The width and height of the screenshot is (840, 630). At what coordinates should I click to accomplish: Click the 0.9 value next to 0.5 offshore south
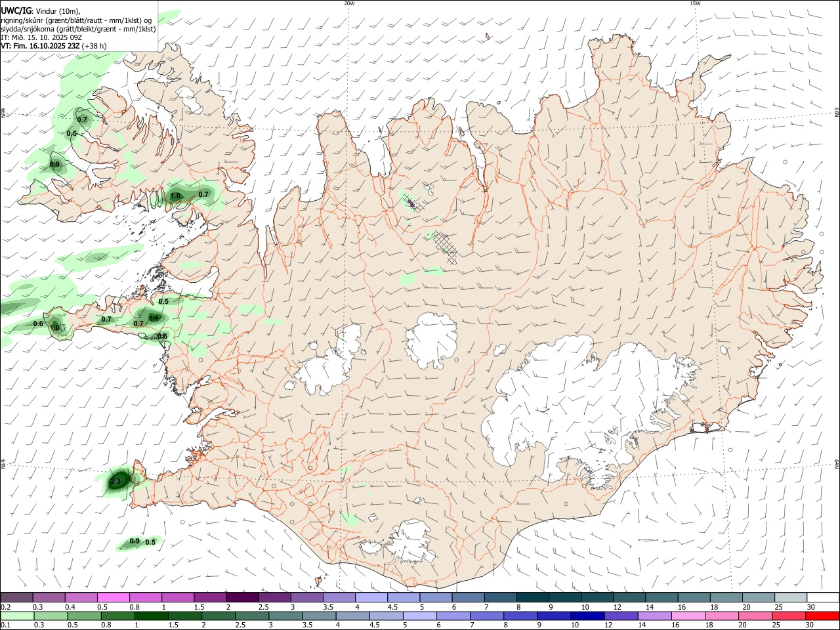tap(135, 541)
